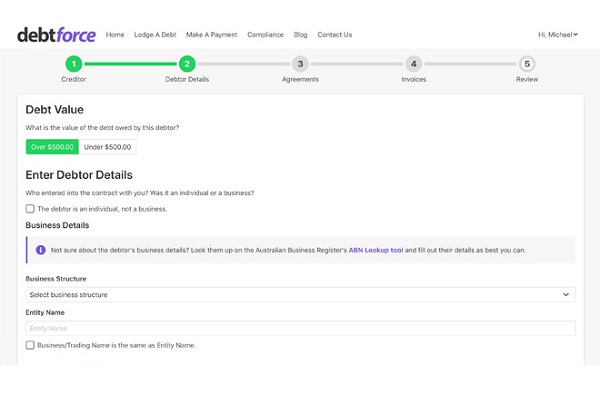The width and height of the screenshot is (600, 400).
Task: Expand the Hi, Michael user menu
Action: tap(558, 34)
